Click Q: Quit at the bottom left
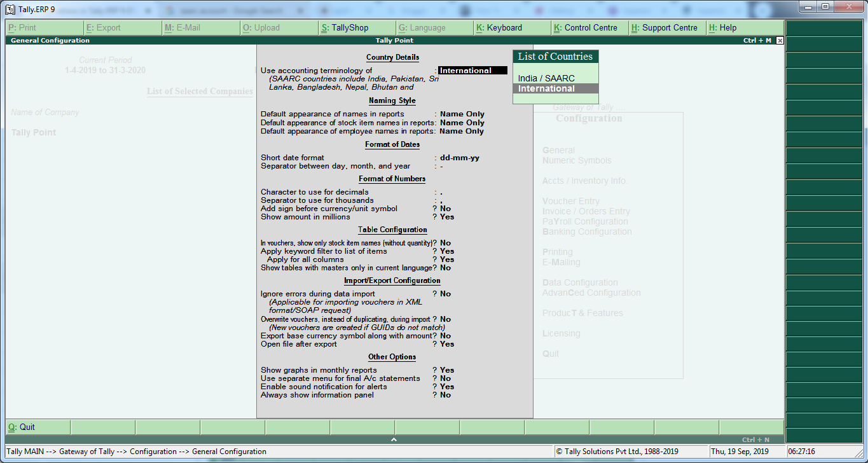Image resolution: width=868 pixels, height=463 pixels. (x=38, y=427)
